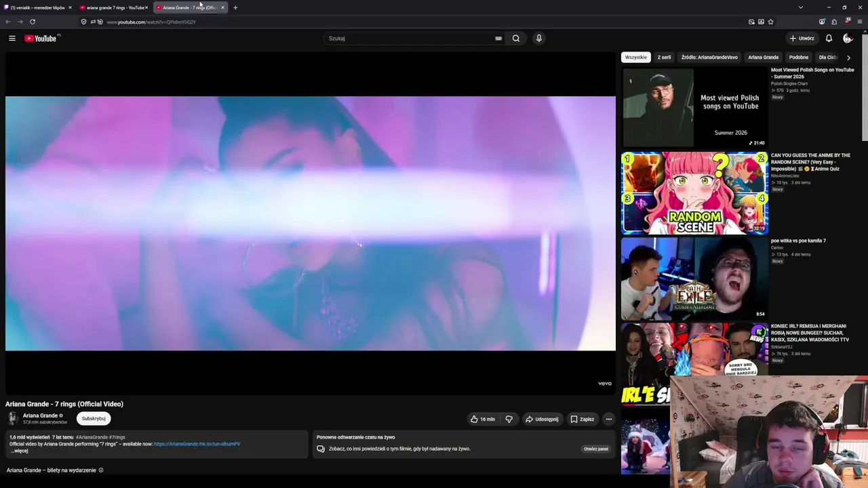
Task: Show more filter chips with right arrow
Action: 848,58
